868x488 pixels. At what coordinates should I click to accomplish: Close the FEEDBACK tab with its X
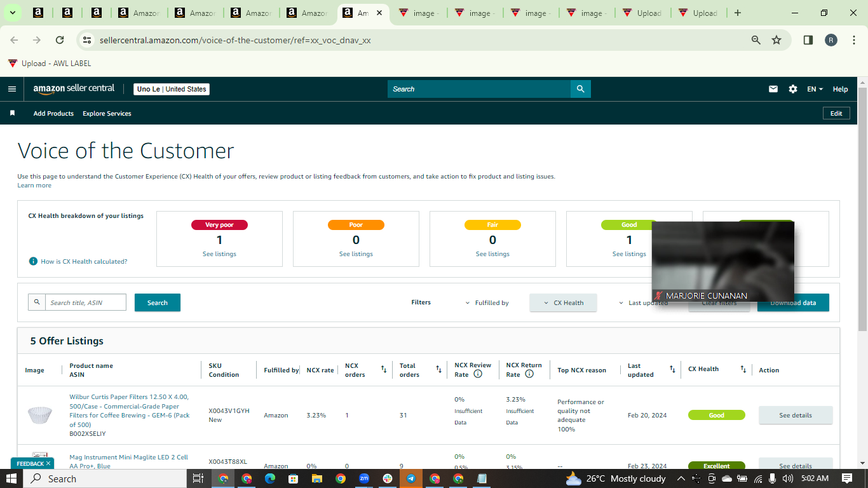(48, 464)
